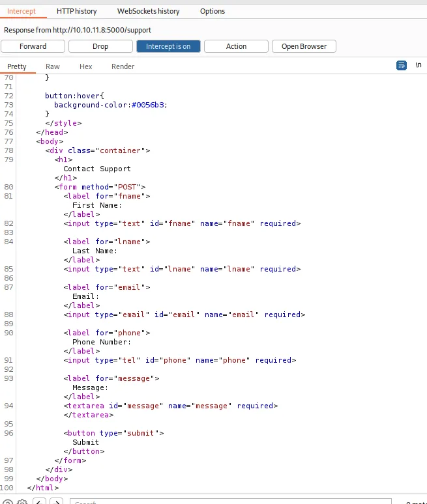Click the label for="email" line

(x=107, y=287)
